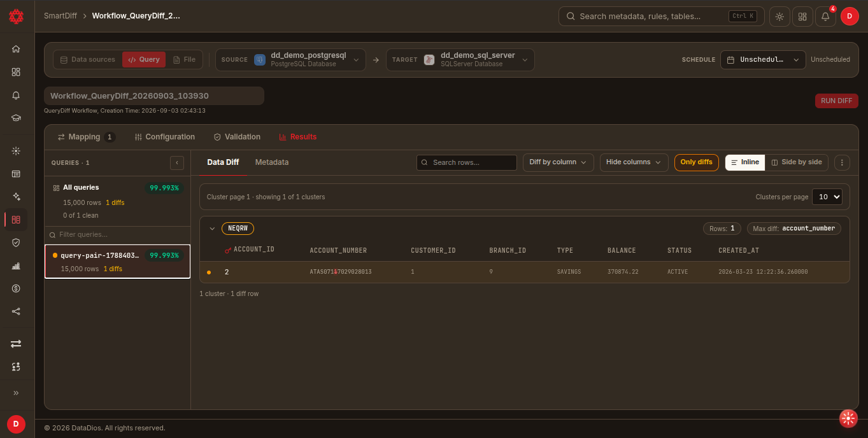Open the Configuration tab

coord(165,137)
